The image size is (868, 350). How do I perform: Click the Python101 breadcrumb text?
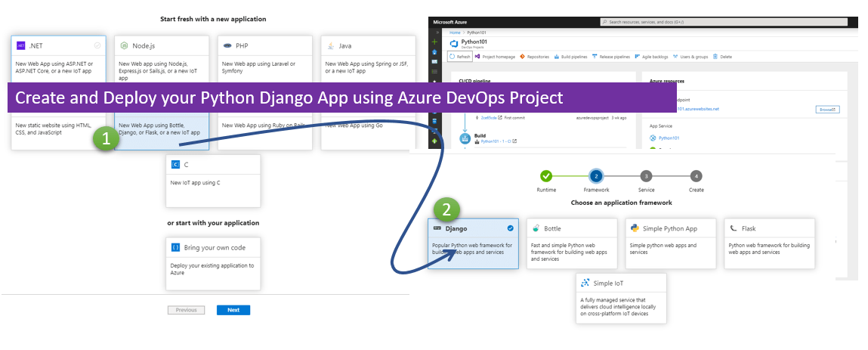coord(477,33)
